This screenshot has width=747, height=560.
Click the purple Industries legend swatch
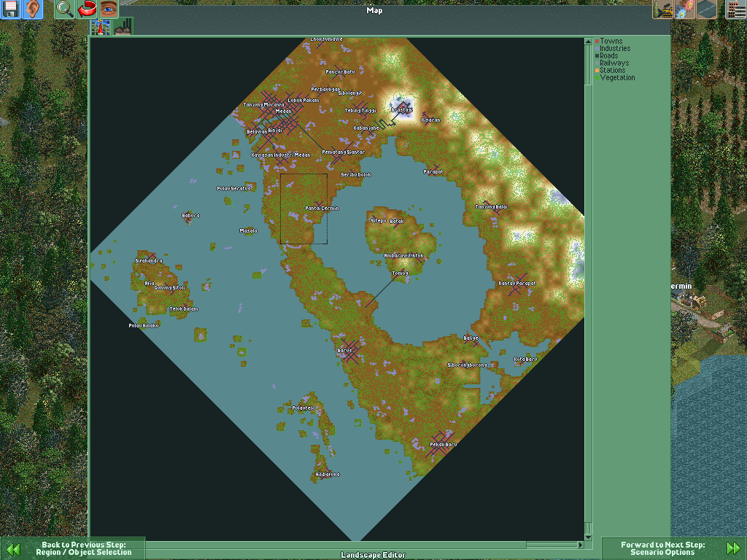click(597, 49)
